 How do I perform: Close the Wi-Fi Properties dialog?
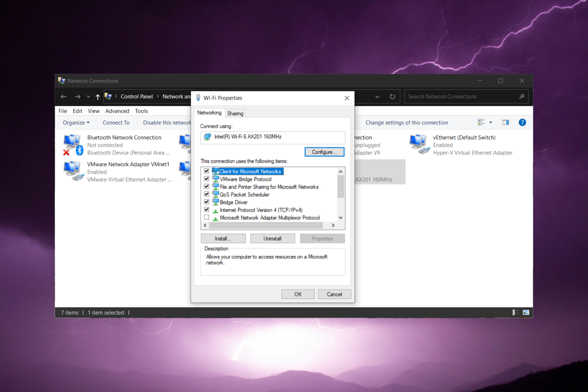347,98
